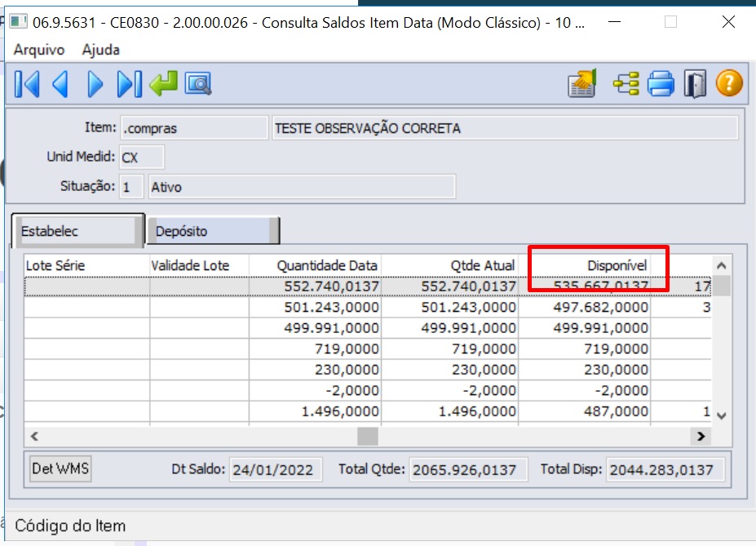Click the Quantidade Data column header
756x546 pixels.
point(315,265)
